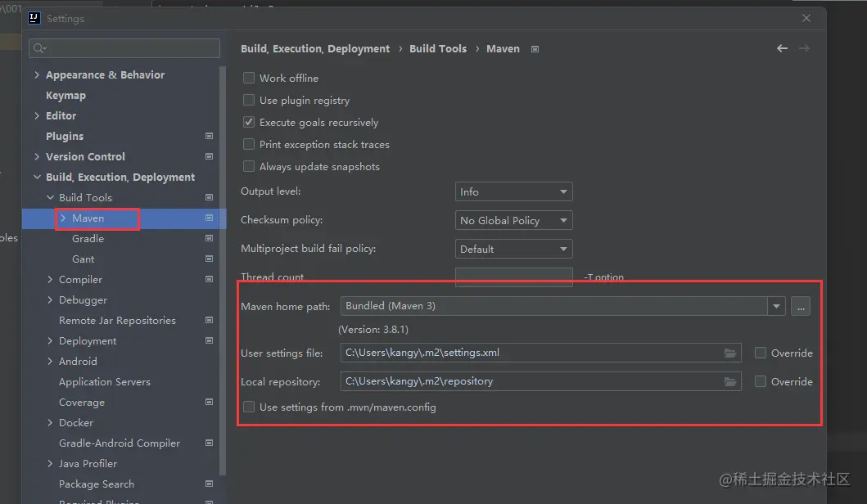Click the project icon on Maven tree row

pyautogui.click(x=209, y=218)
